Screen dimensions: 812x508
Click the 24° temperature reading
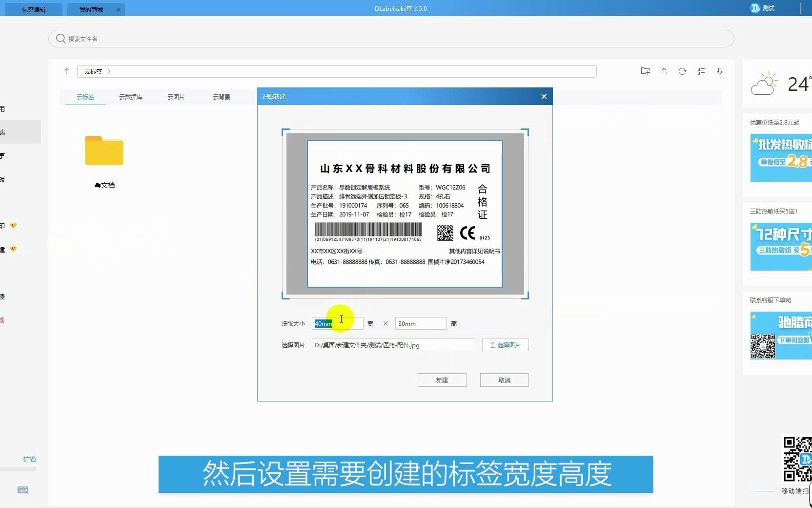point(800,84)
